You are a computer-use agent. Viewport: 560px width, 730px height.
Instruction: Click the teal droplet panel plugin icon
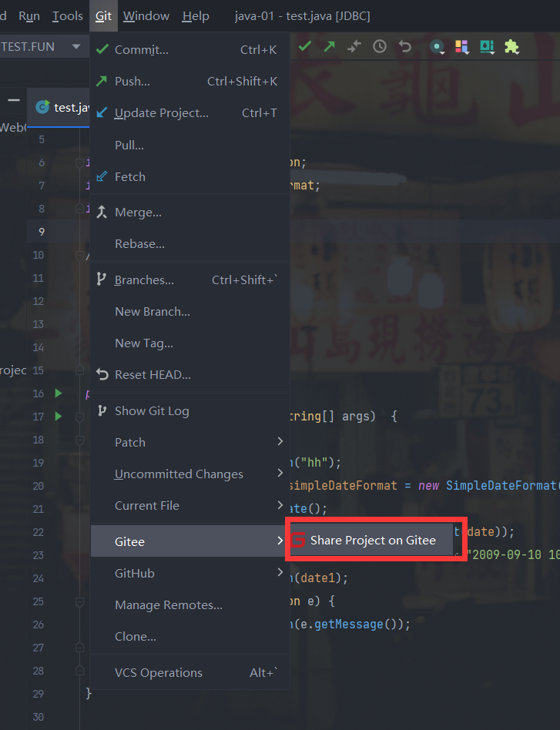pyautogui.click(x=487, y=46)
